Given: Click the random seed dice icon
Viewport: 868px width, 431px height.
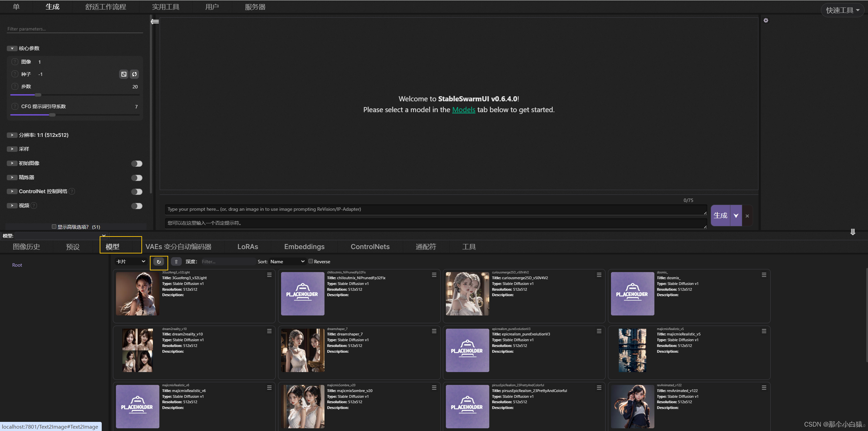Looking at the screenshot, I should (124, 74).
